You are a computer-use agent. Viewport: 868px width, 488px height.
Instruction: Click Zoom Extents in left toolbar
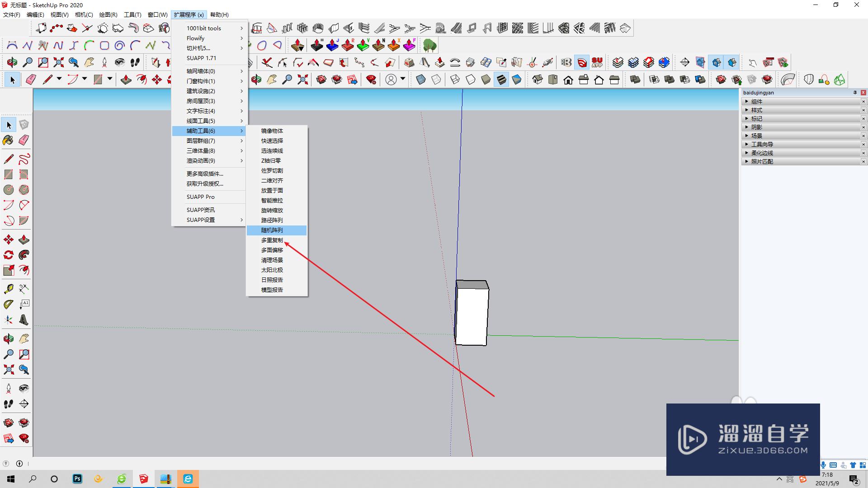point(9,370)
